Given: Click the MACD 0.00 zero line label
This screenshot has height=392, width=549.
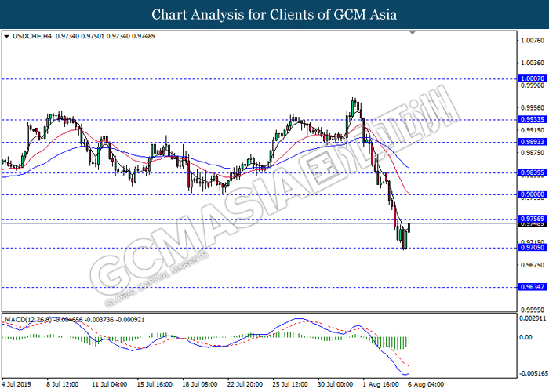Looking at the screenshot, I should tap(526, 337).
